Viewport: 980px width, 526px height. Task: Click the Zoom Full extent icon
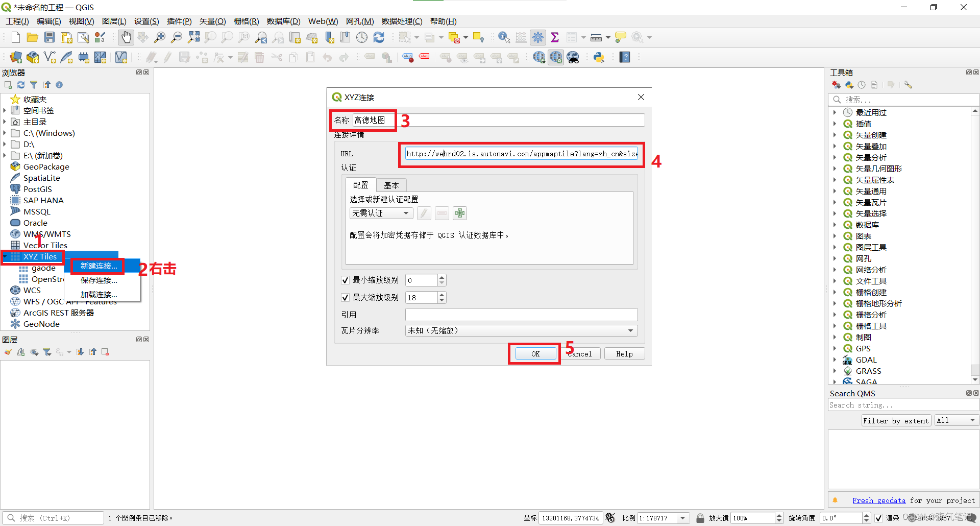[x=193, y=37]
